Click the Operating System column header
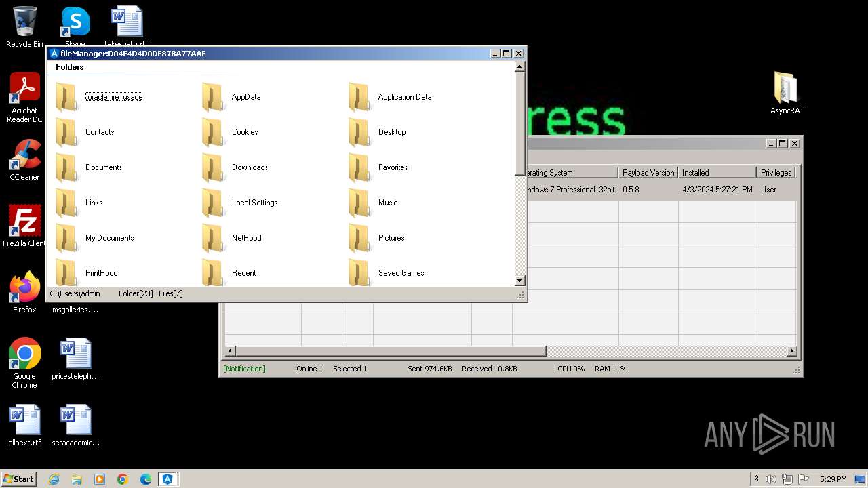The height and width of the screenshot is (488, 868). (572, 173)
